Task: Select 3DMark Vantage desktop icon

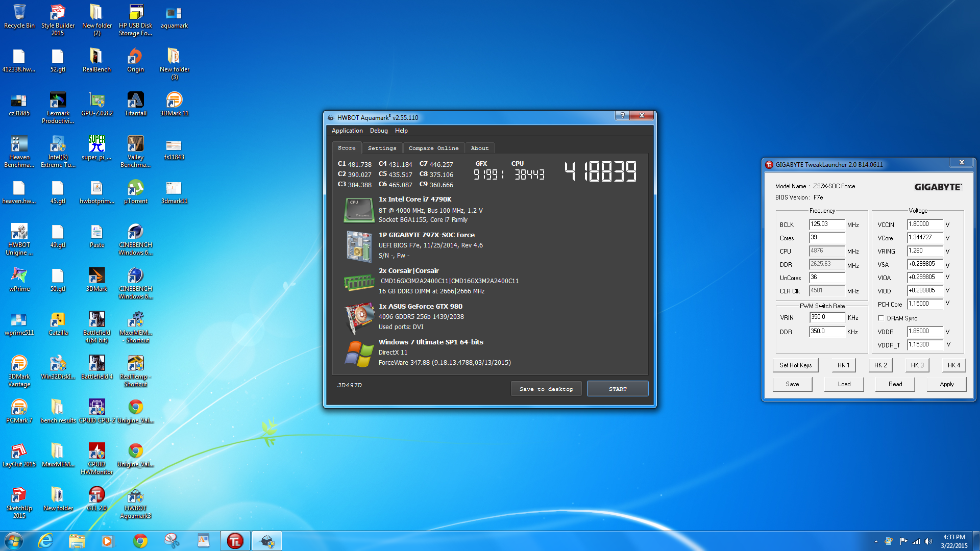Action: coord(19,370)
